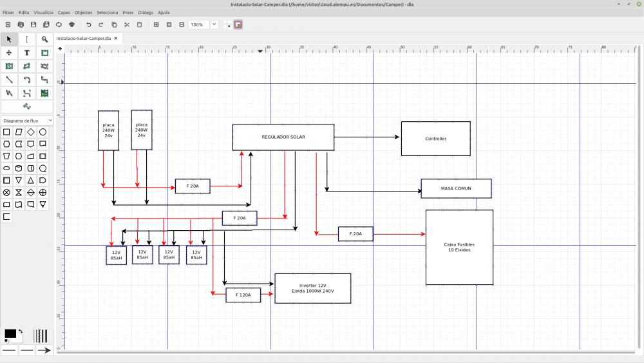Open the line style selector

pyautogui.click(x=26, y=350)
